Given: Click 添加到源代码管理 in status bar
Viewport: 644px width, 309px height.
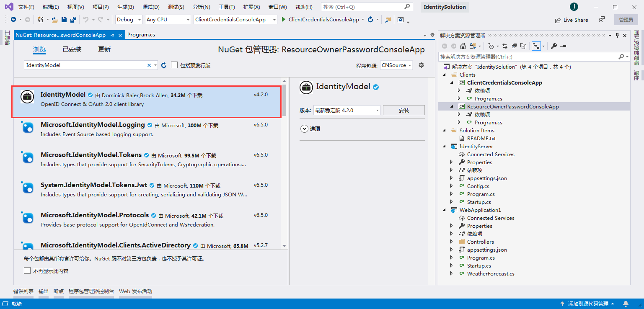Looking at the screenshot, I should [587, 304].
